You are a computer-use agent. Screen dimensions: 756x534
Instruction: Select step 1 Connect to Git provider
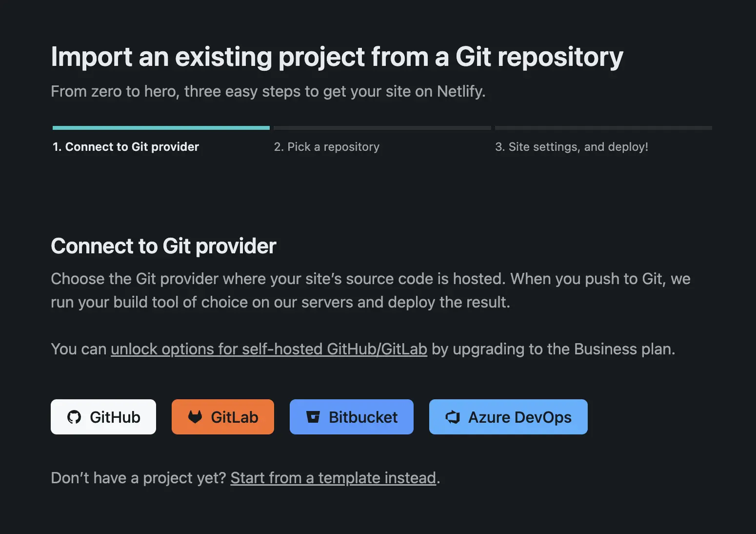[125, 146]
